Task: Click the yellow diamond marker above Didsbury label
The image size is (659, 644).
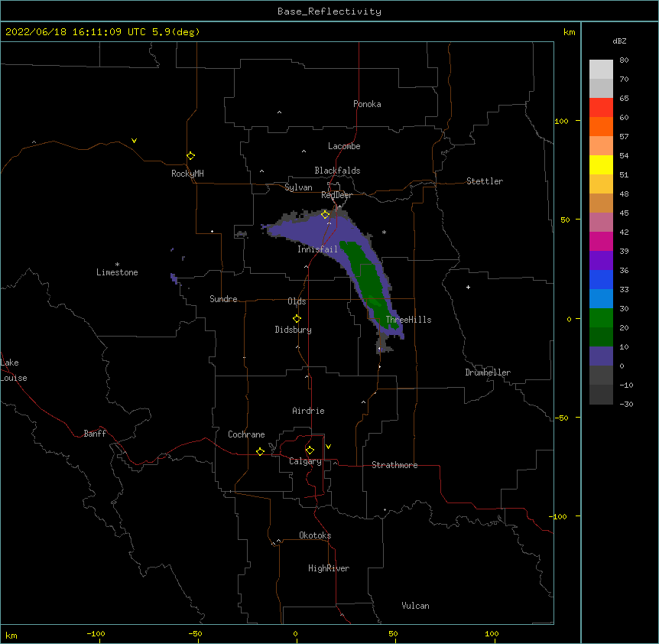Action: pos(297,319)
